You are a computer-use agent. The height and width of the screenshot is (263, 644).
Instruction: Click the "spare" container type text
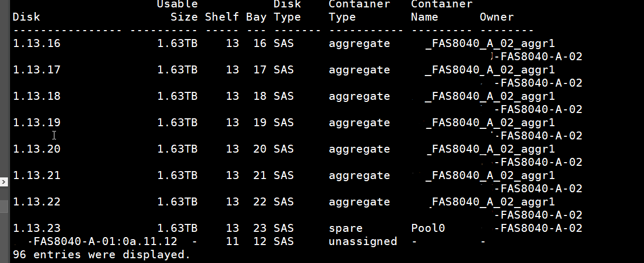pyautogui.click(x=346, y=229)
